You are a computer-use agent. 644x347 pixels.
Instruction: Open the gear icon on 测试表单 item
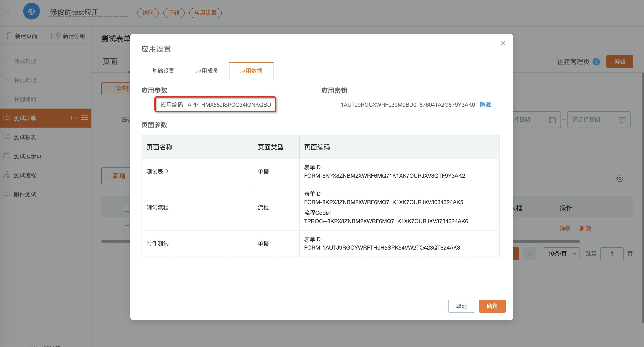74,118
